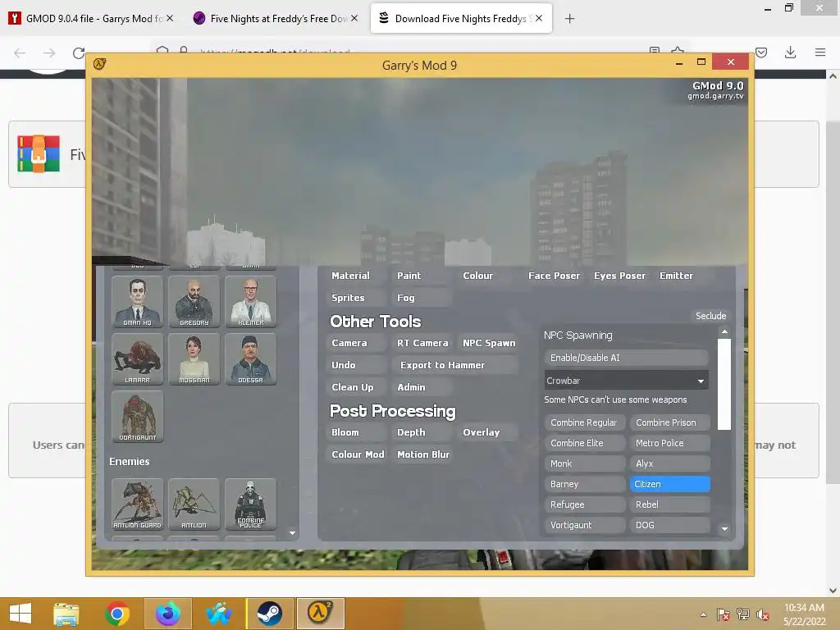Viewport: 840px width, 630px height.
Task: Select the Sprites tool
Action: 355,298
